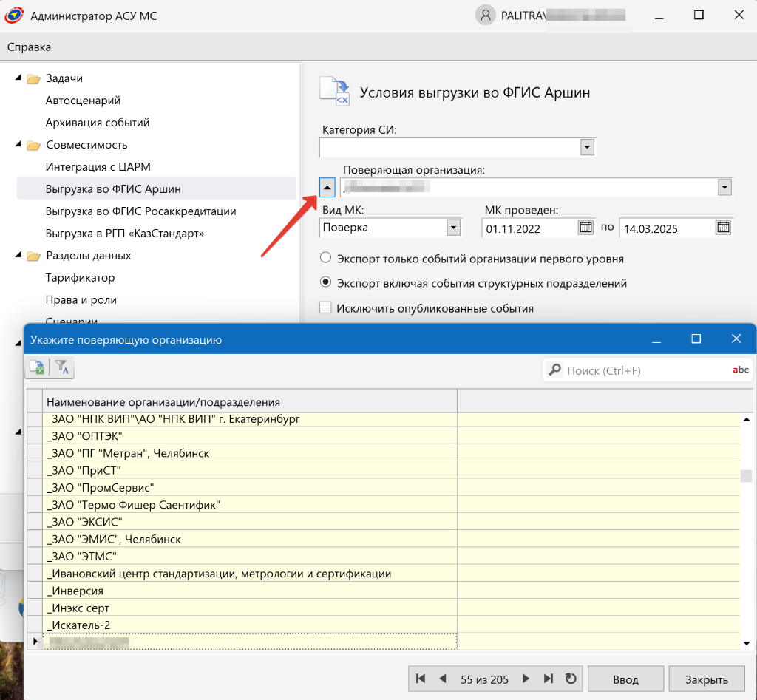Select row _Искатель-2
The height and width of the screenshot is (700, 757).
pos(250,625)
